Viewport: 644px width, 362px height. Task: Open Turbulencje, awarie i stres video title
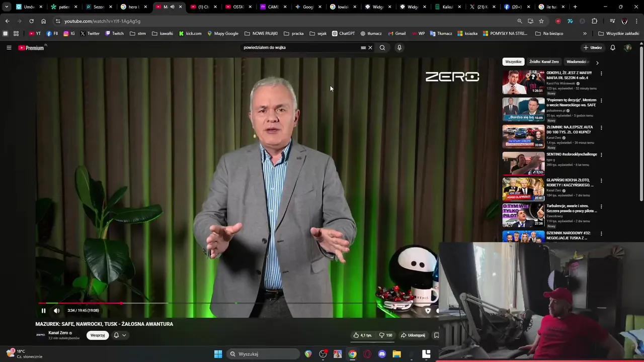point(572,208)
